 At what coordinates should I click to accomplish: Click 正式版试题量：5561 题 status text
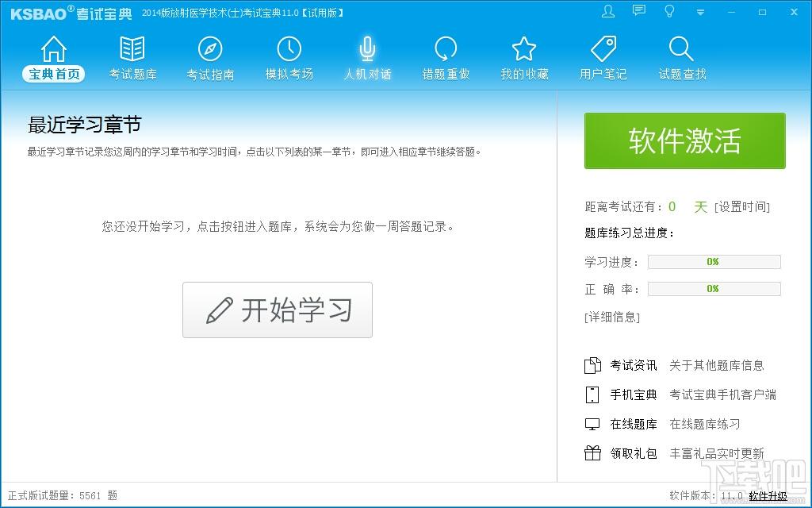click(63, 495)
